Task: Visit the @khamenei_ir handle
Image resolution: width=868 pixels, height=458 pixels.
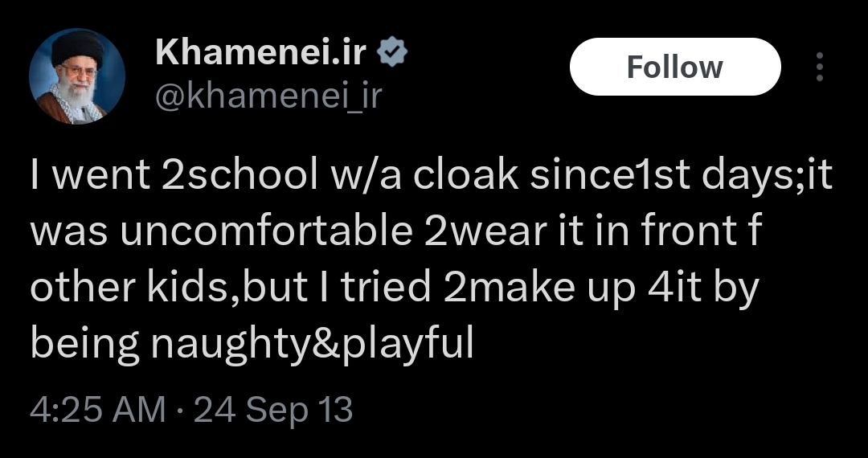Action: 268,95
